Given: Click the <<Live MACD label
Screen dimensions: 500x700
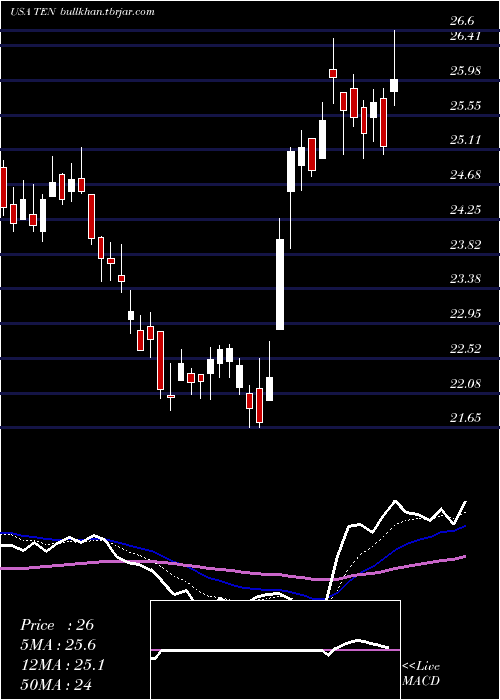Looking at the screenshot, I should 421,673.
